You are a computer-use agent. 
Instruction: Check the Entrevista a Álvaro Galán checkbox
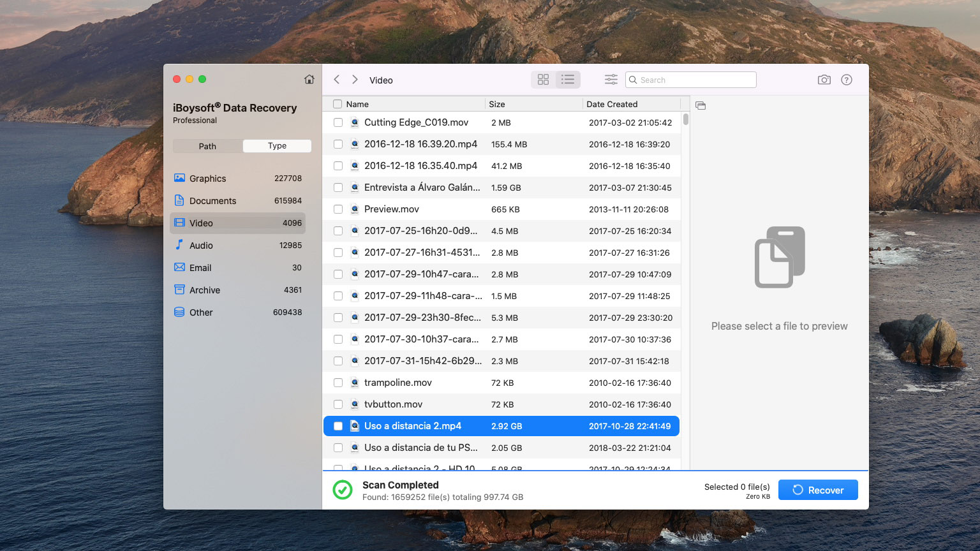tap(338, 187)
